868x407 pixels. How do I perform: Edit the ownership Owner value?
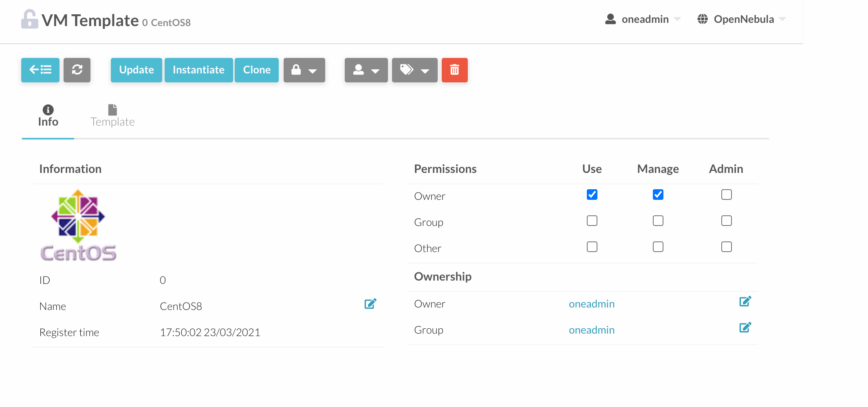pos(745,301)
